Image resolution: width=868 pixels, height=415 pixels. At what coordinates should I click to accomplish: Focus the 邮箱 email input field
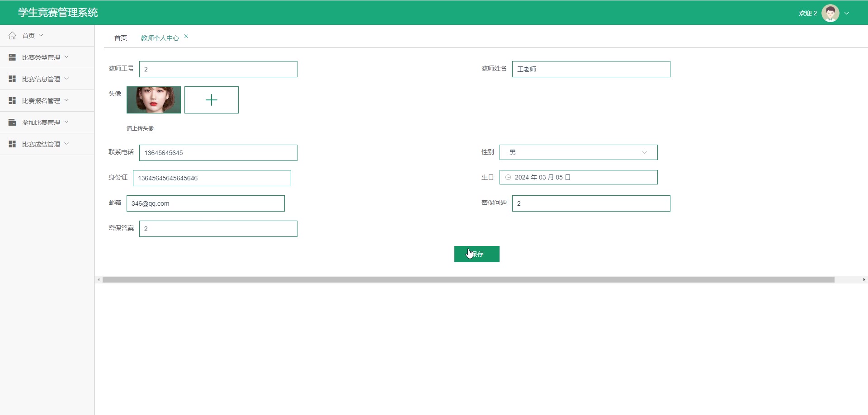click(x=206, y=203)
